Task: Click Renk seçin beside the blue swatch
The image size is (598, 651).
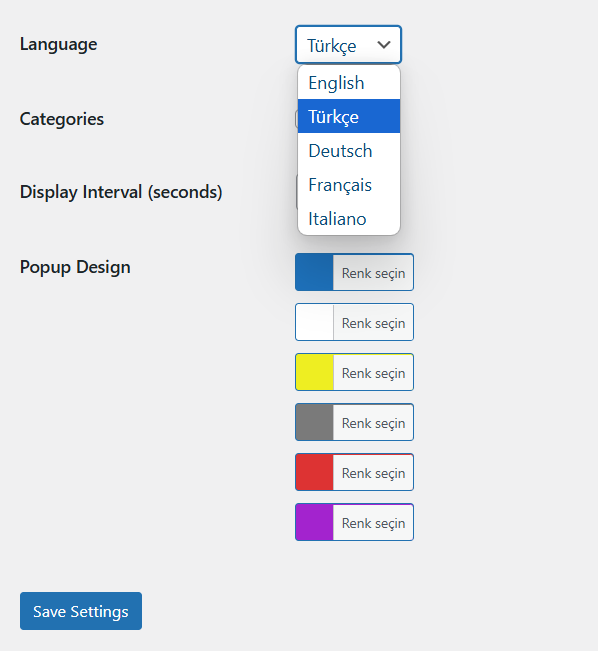Action: [x=373, y=273]
